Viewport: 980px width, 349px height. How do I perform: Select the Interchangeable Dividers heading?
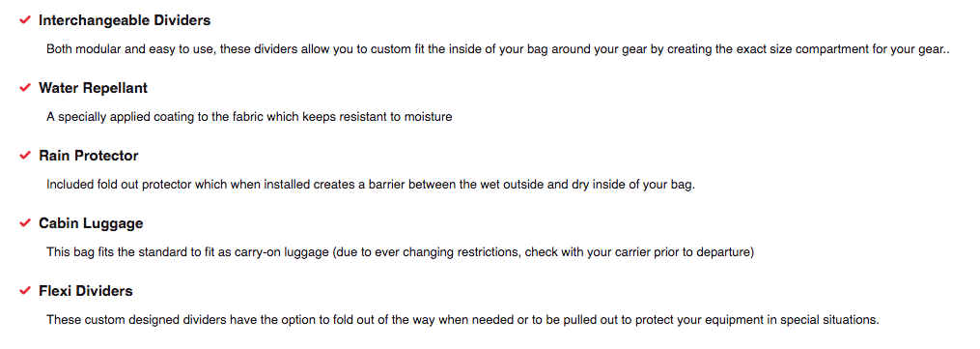125,20
